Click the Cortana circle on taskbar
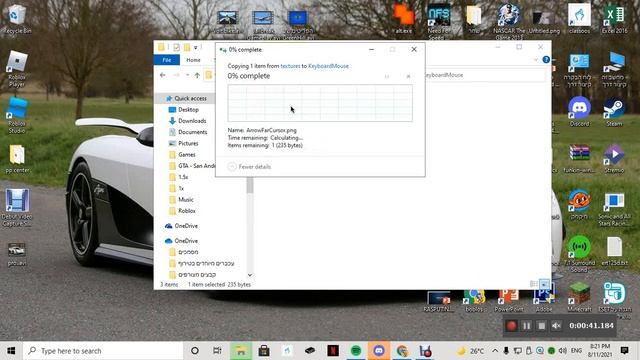Screen dimensions: 640x360 [x=195, y=351]
